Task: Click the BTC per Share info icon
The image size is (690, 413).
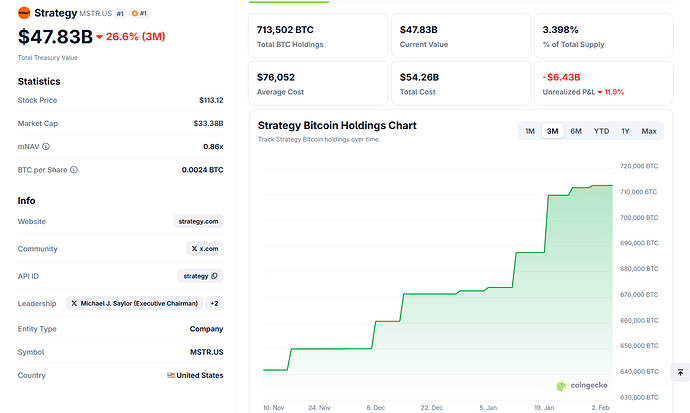Action: [74, 169]
